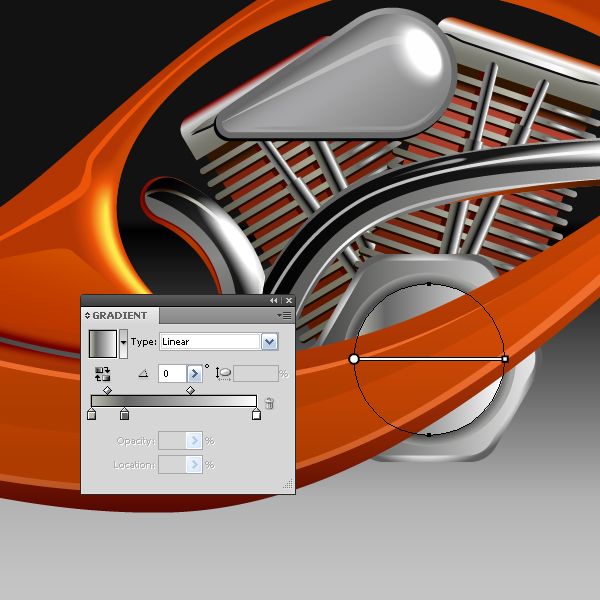The image size is (600, 600).
Task: Select the GRADIENT panel tab
Action: [119, 315]
